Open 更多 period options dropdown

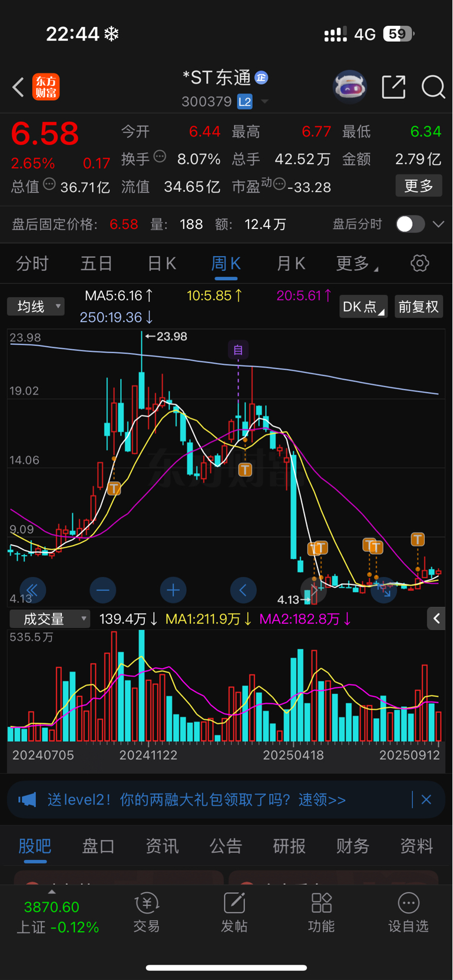click(x=357, y=264)
